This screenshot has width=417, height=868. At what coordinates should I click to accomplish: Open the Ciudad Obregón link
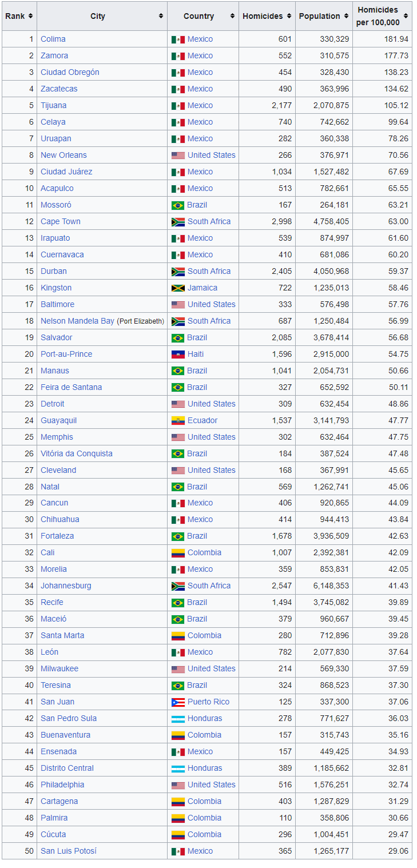pyautogui.click(x=70, y=72)
